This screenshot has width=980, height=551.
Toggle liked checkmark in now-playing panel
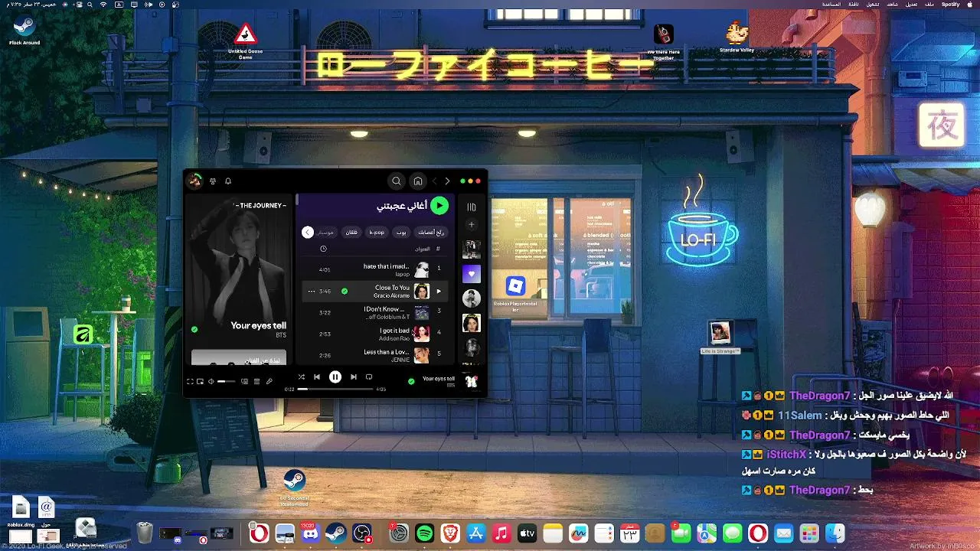point(194,329)
